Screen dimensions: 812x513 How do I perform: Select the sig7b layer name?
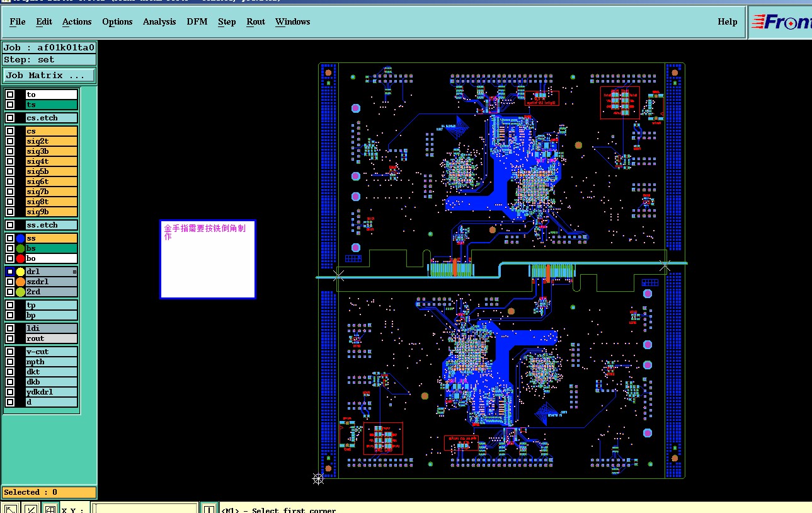51,192
